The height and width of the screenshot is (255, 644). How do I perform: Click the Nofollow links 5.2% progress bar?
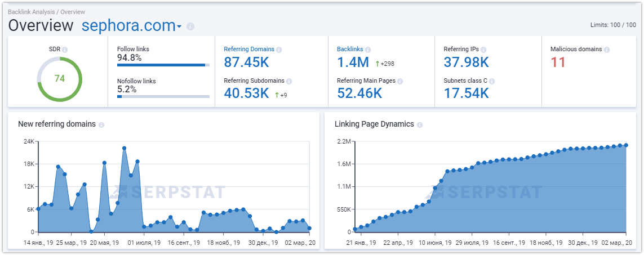(x=163, y=96)
